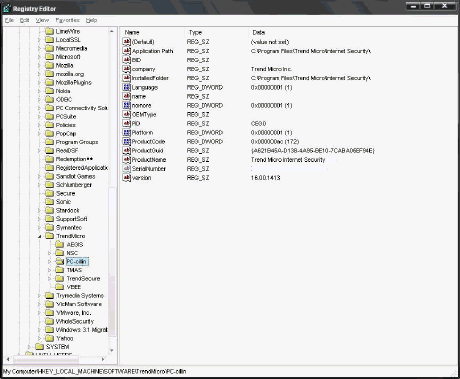Screen dimensions: 460x379
Task: Select the Policies registry key
Action: point(66,125)
